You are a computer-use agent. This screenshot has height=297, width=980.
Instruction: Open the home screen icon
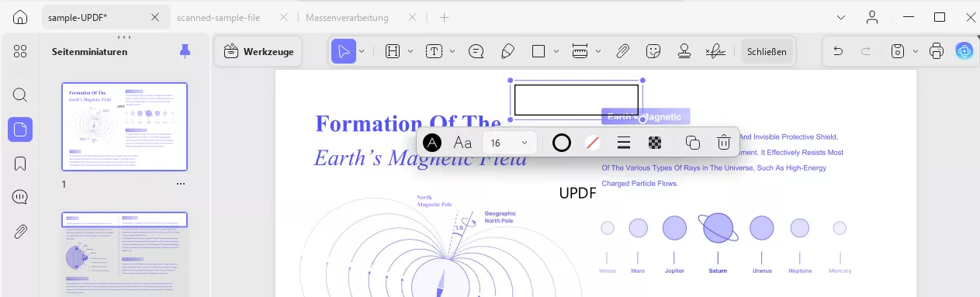point(21,17)
